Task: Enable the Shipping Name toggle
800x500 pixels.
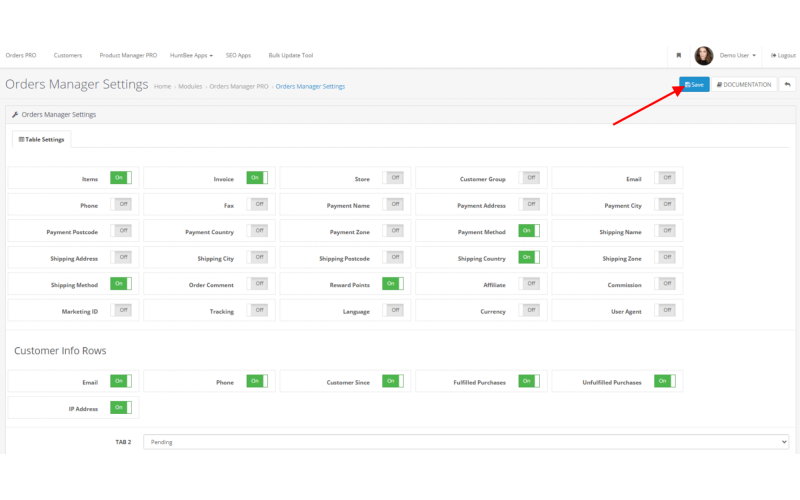Action: 665,231
